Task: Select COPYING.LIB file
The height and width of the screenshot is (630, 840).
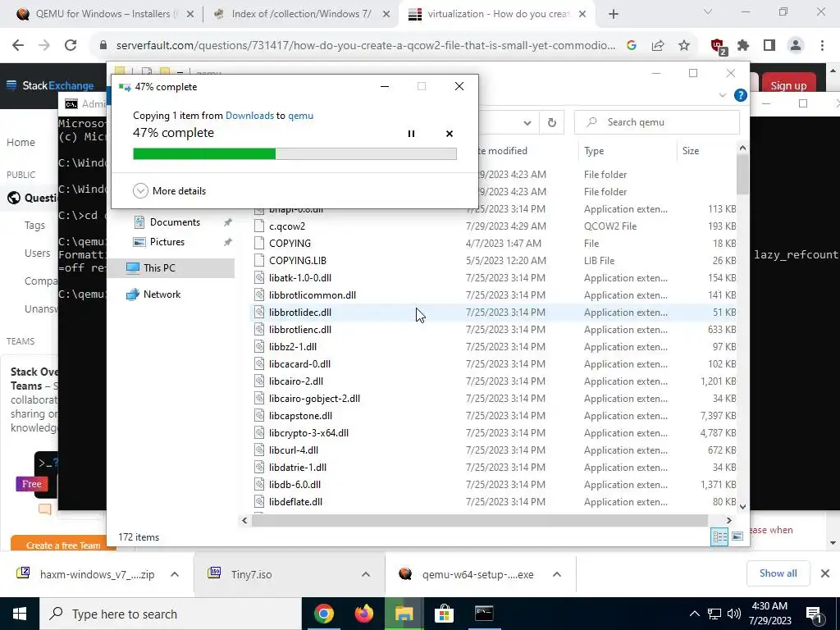Action: (x=297, y=260)
